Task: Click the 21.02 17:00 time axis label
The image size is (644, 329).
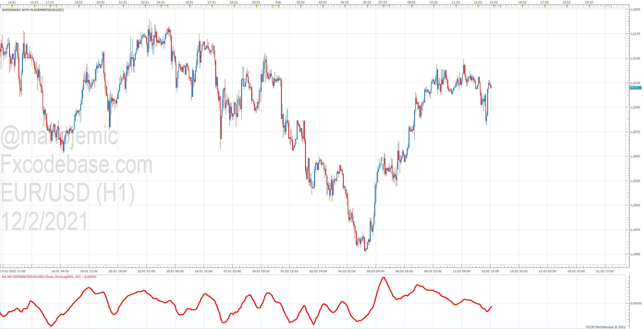Action: (605, 271)
